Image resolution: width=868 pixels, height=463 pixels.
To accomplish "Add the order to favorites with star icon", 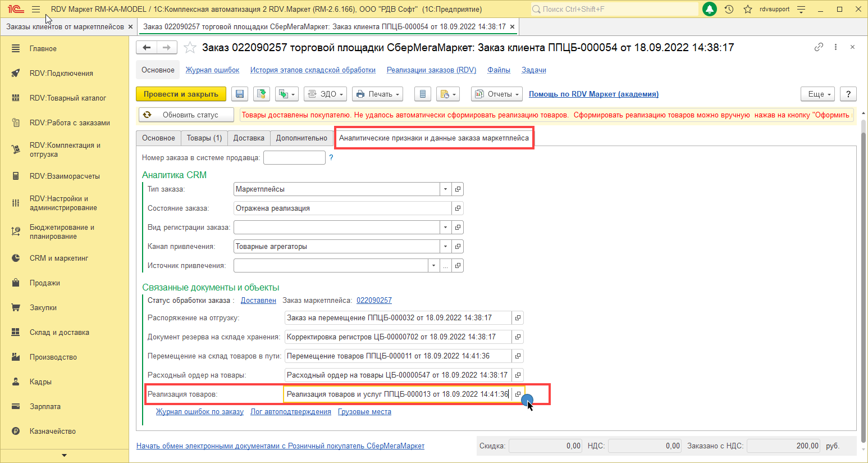I will [x=190, y=48].
